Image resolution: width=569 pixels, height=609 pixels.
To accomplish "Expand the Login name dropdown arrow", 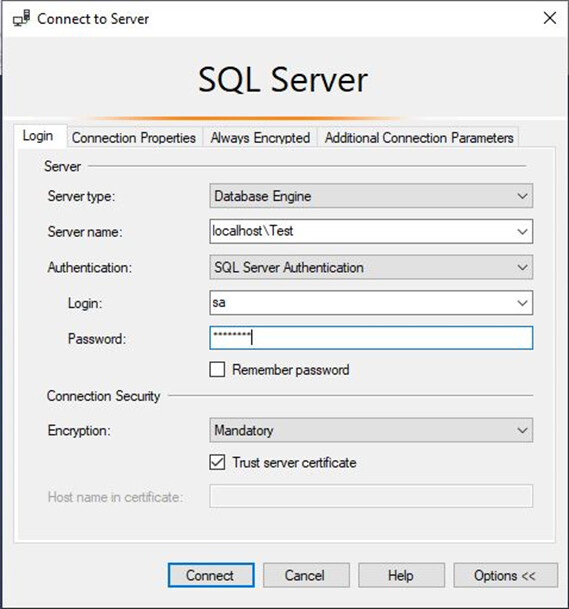I will [522, 303].
